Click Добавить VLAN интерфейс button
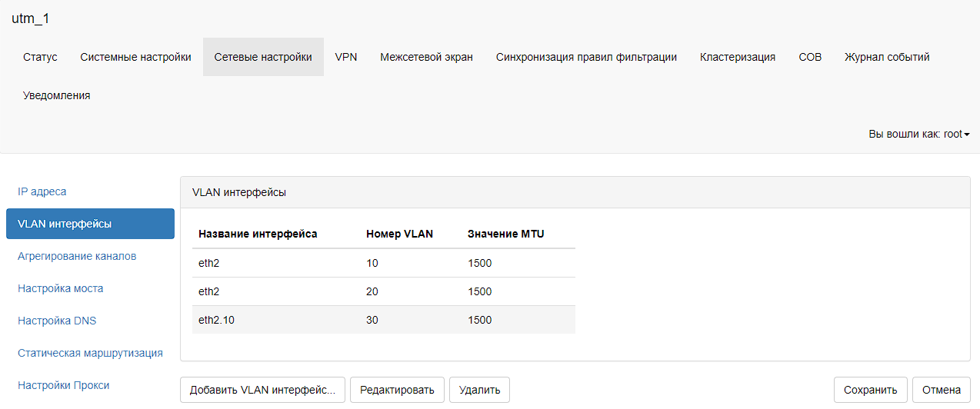 pyautogui.click(x=262, y=390)
